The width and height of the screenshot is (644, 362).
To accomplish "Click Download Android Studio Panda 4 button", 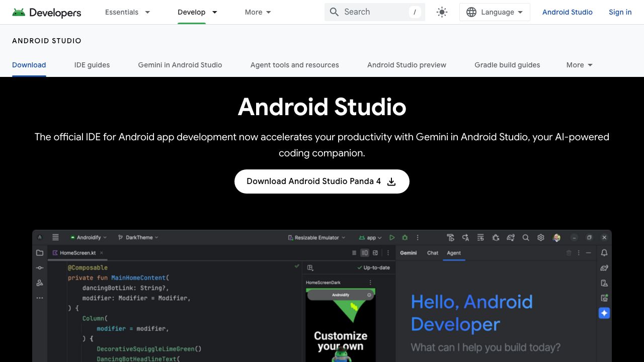I will coord(322,182).
